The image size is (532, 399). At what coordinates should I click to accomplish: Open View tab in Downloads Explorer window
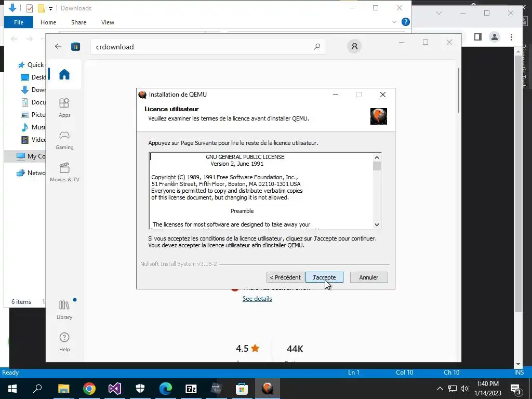click(x=108, y=22)
